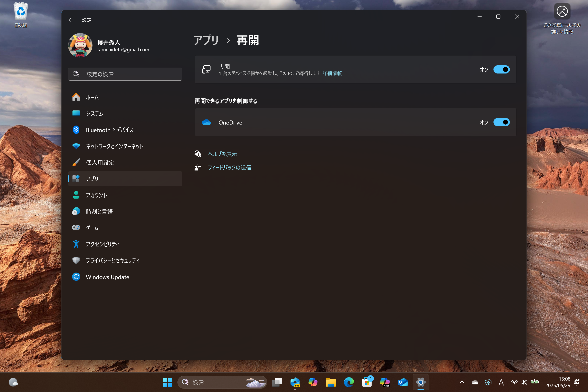
Task: Turn off the 再開 (Resume) toggle
Action: pos(501,69)
